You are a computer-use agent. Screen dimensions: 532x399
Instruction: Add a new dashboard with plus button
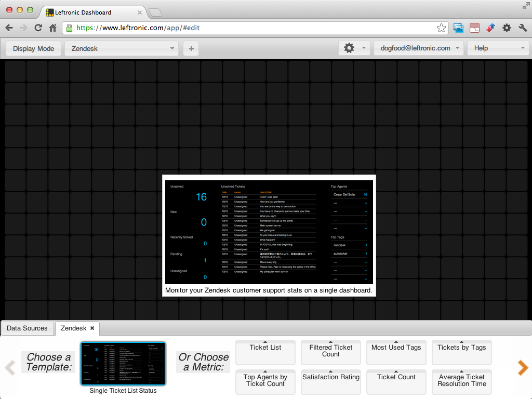pyautogui.click(x=191, y=48)
